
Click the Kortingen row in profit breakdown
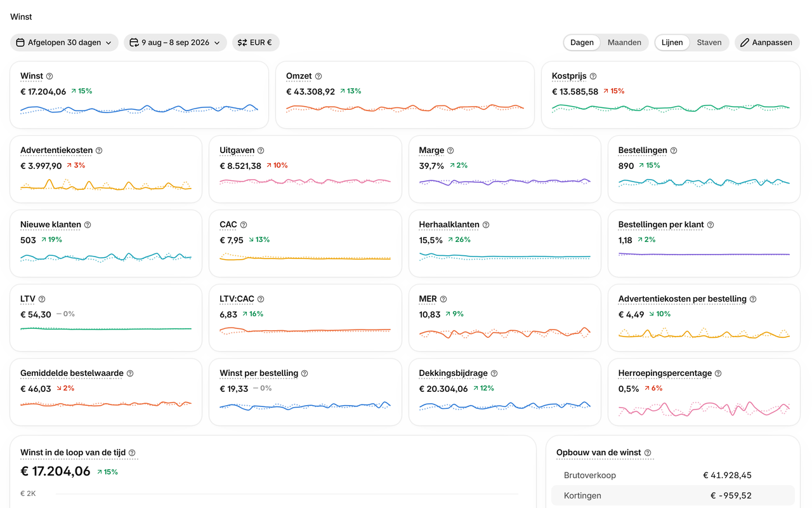point(673,495)
